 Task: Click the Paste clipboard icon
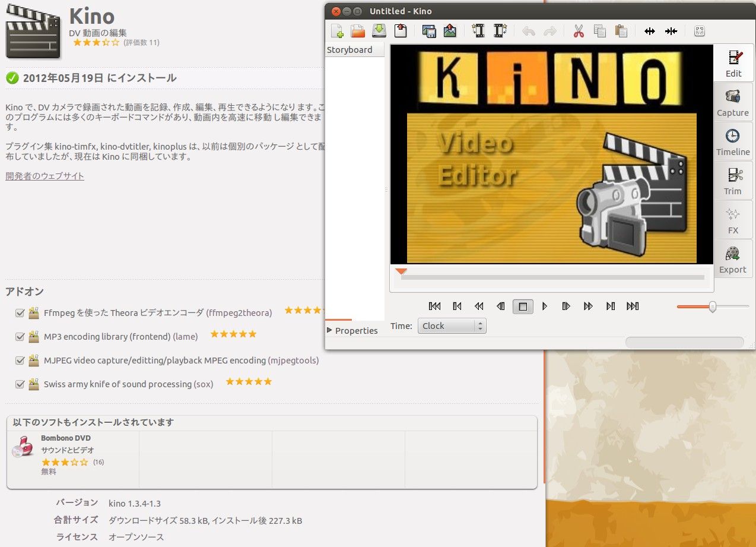point(621,31)
